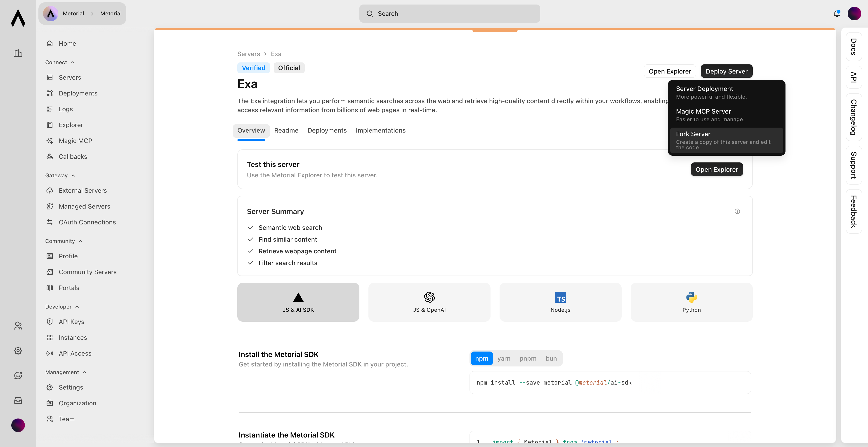Image resolution: width=868 pixels, height=447 pixels.
Task: Click the Server Summary info icon
Action: coord(737,211)
